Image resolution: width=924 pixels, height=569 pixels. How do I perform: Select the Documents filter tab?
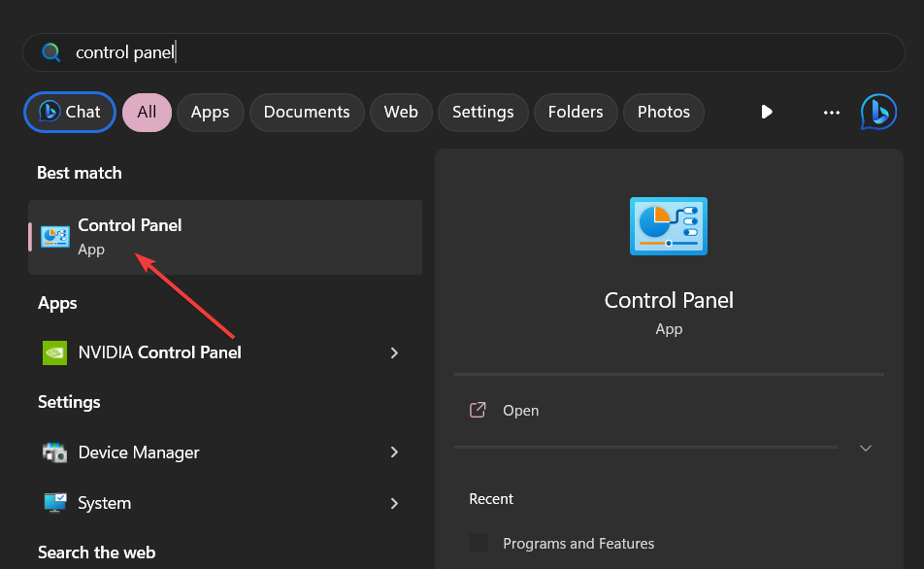click(x=307, y=112)
